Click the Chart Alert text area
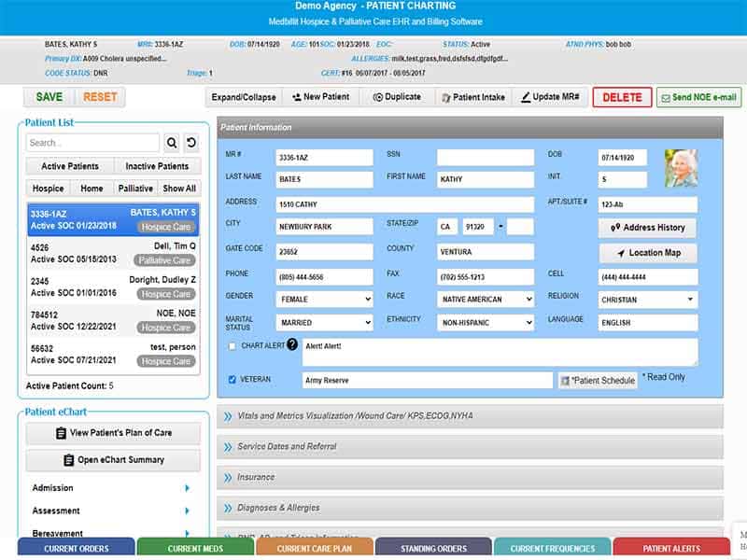The width and height of the screenshot is (747, 560). (x=500, y=353)
